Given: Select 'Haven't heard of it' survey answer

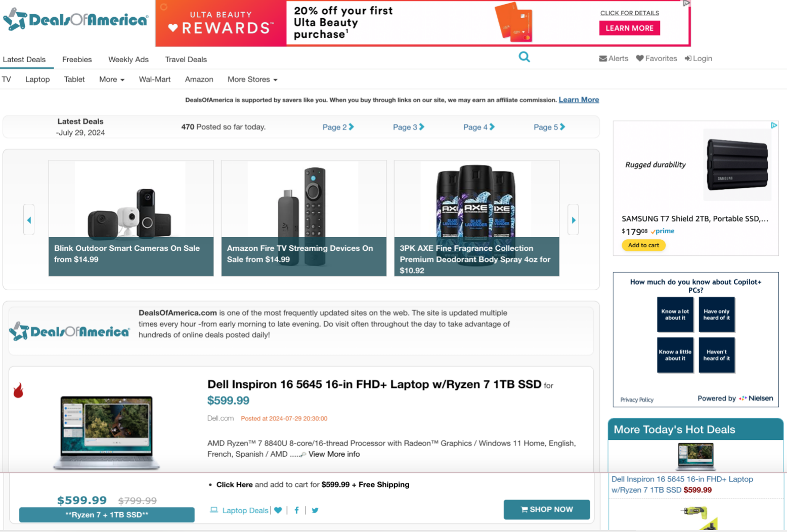Looking at the screenshot, I should tap(717, 355).
